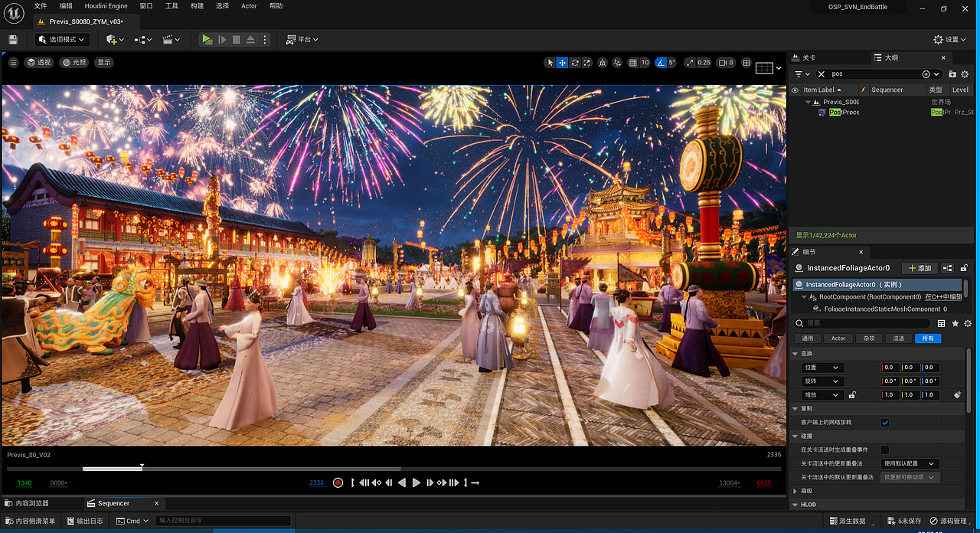The image size is (980, 533).
Task: Open outliner filter dropdown
Action: point(801,74)
